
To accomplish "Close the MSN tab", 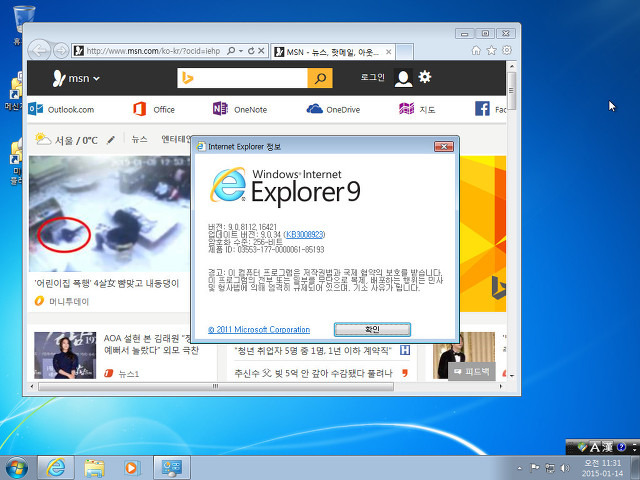I will tap(389, 52).
